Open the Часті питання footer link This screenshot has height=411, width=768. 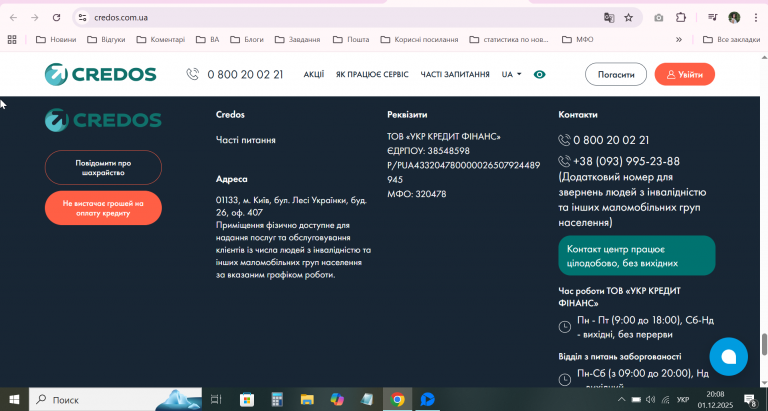point(245,140)
